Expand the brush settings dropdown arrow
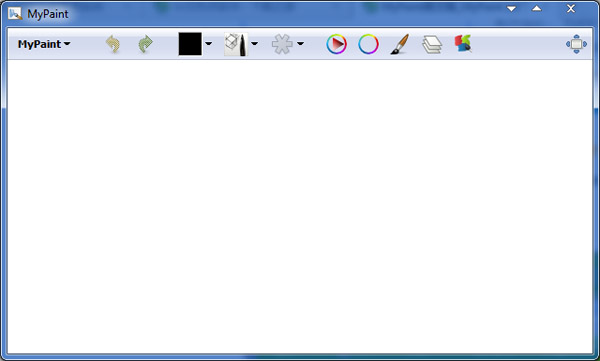Viewport: 600px width, 361px height. pyautogui.click(x=300, y=44)
